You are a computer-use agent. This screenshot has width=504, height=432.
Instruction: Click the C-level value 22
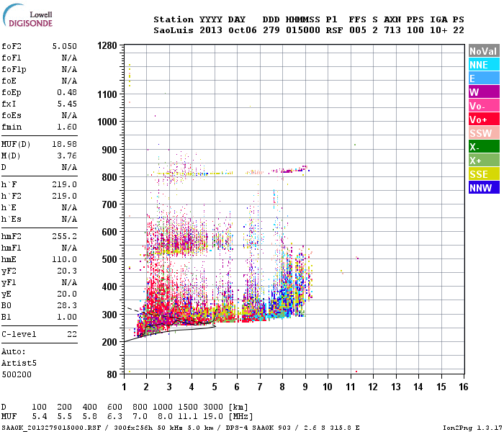[72, 334]
